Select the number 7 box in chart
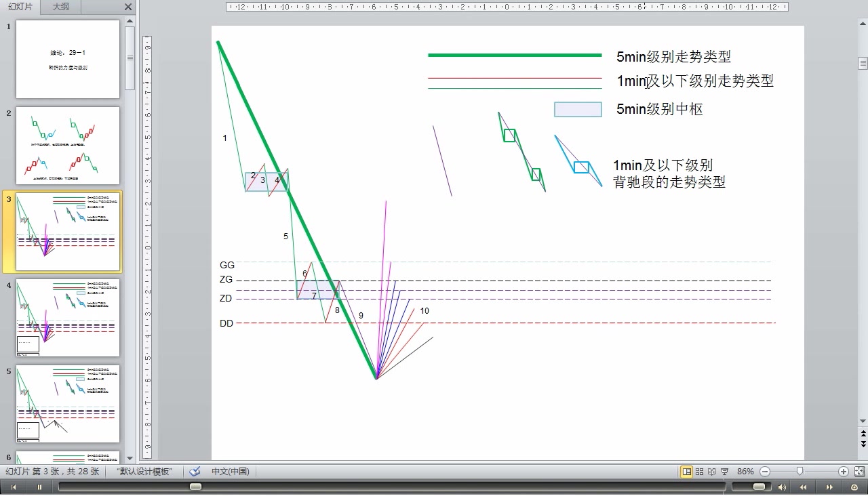868x496 pixels. coord(317,290)
